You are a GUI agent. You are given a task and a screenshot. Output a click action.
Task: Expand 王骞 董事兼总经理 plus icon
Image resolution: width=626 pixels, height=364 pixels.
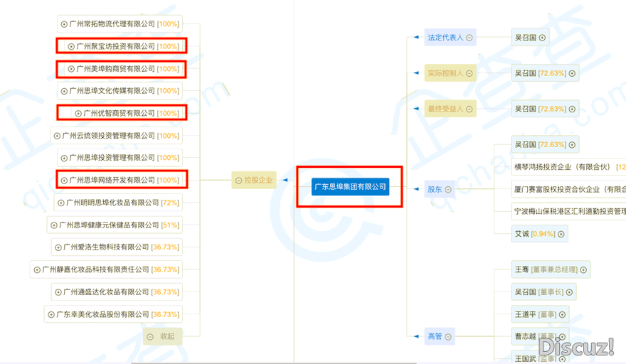[x=583, y=270]
